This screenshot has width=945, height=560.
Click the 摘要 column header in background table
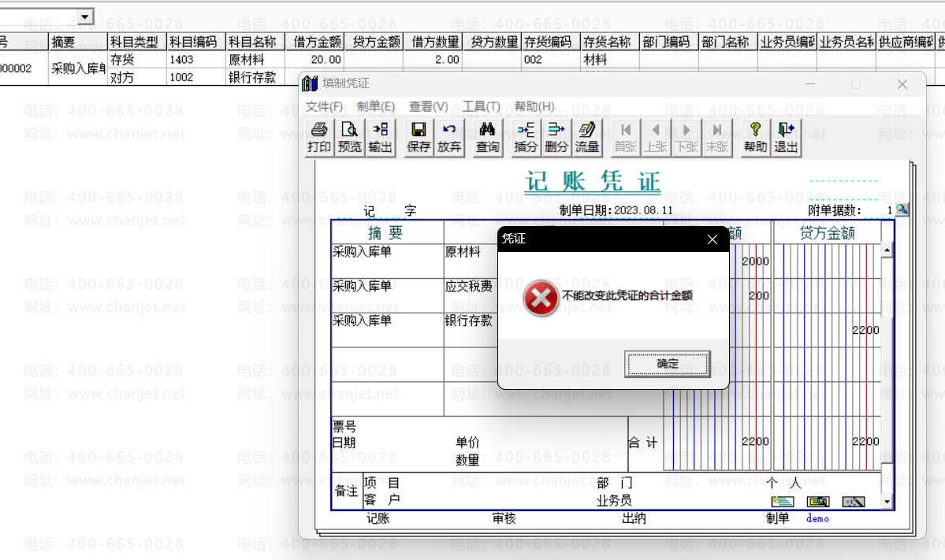[x=77, y=42]
